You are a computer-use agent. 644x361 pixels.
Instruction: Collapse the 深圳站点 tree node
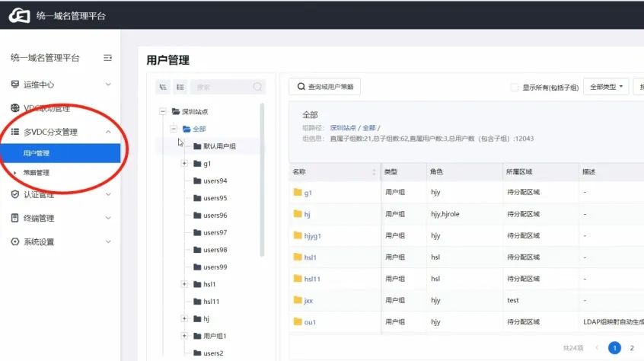click(x=163, y=111)
